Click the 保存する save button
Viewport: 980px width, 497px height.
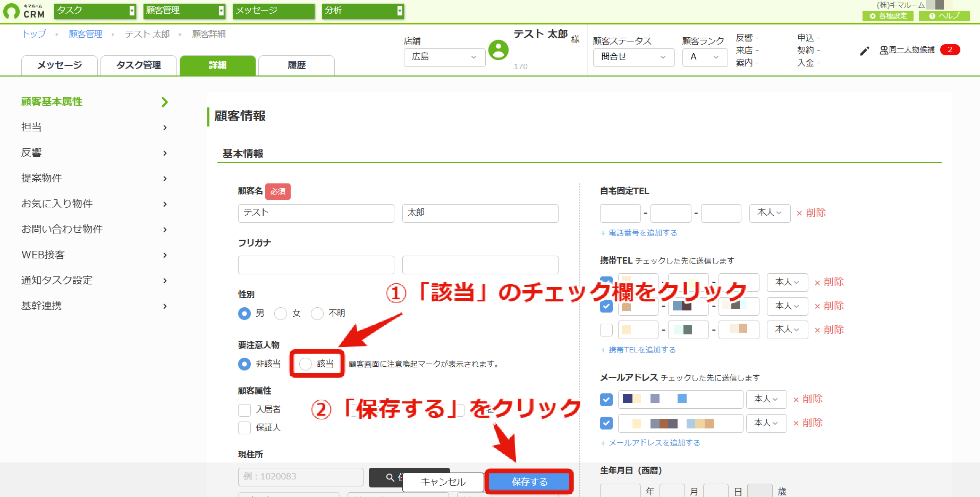(x=529, y=482)
